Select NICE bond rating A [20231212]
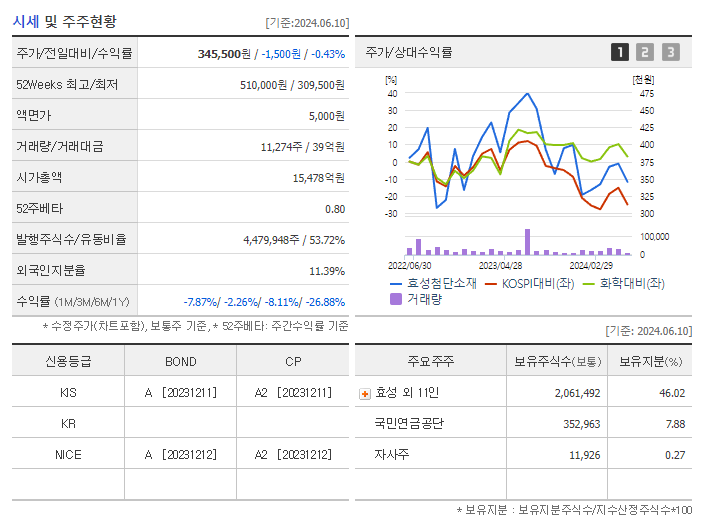702x525 pixels. pos(180,455)
